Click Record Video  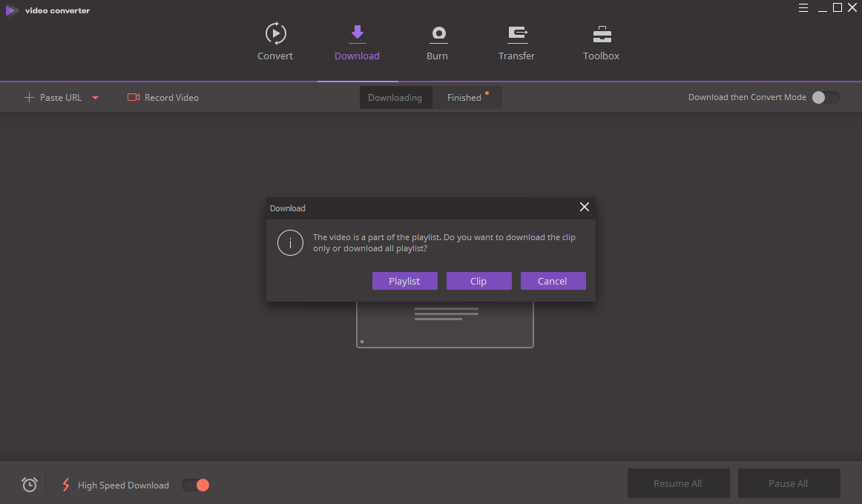click(163, 97)
